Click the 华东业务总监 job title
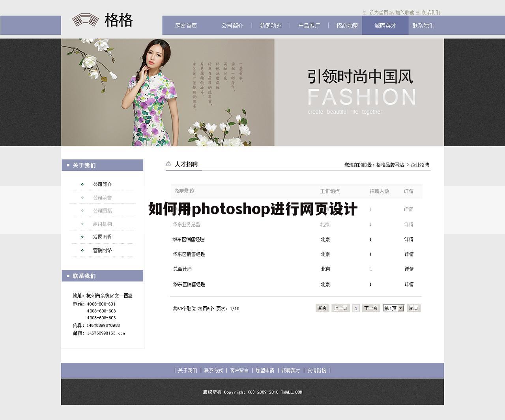Viewport: 505px width, 420px height. (x=187, y=224)
